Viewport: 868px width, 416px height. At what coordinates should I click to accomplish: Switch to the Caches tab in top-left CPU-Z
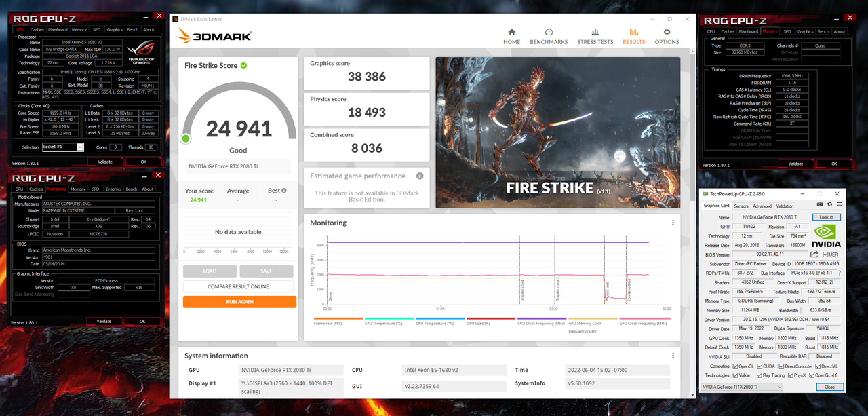37,30
